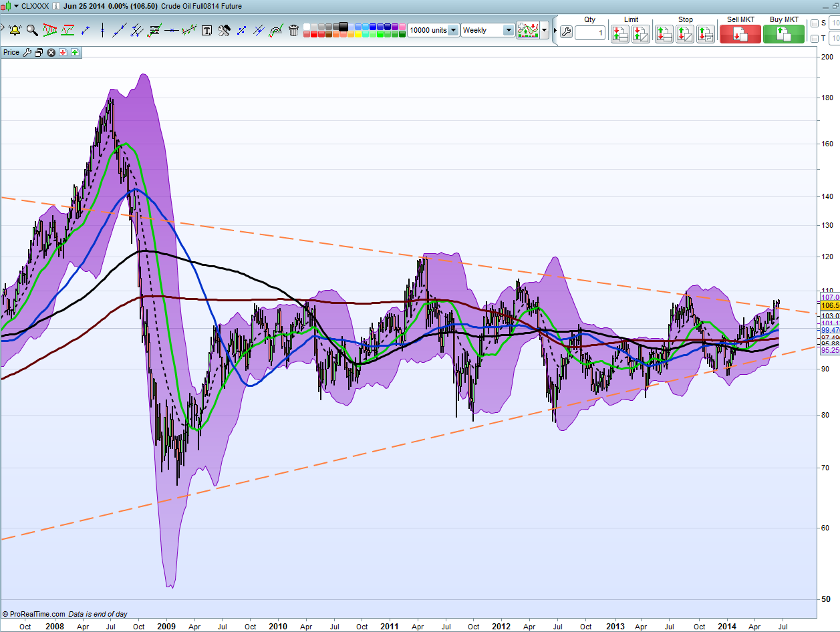The image size is (840, 632).
Task: Select the red-green triangle pattern tool
Action: [50, 30]
